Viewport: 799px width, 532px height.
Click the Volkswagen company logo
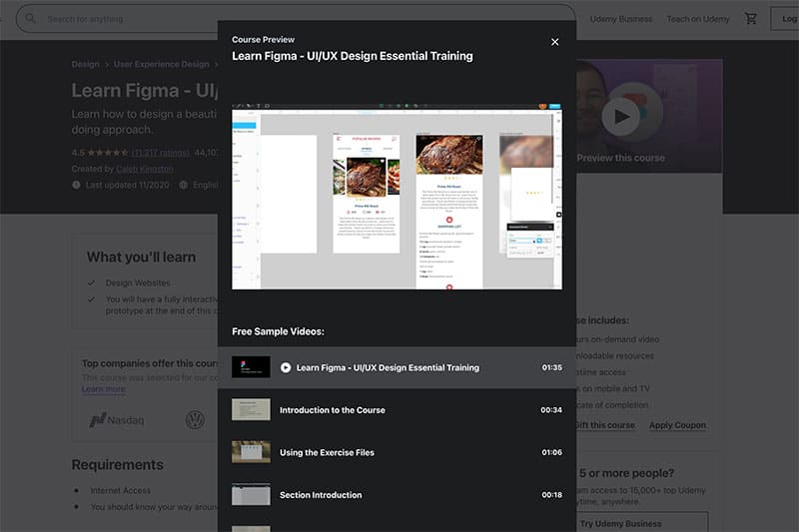[195, 420]
